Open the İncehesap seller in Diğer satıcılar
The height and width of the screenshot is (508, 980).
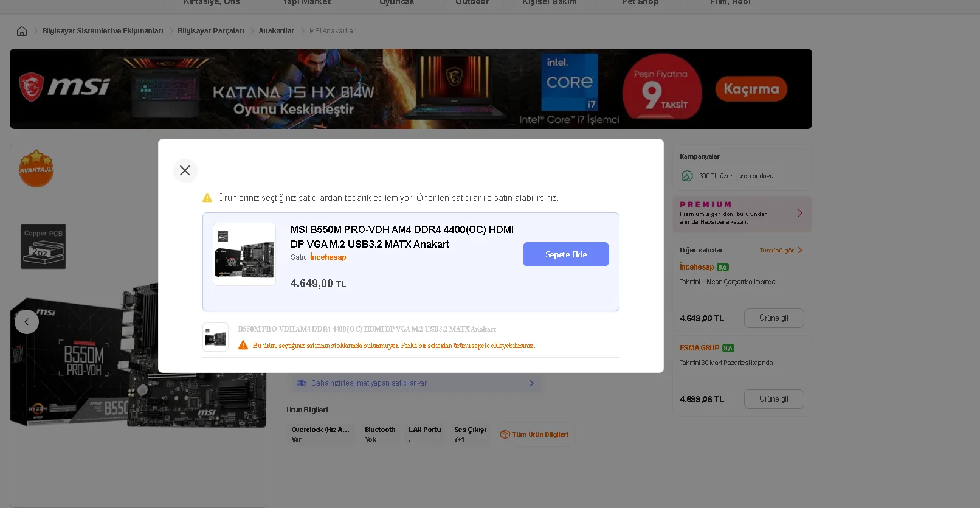(697, 267)
